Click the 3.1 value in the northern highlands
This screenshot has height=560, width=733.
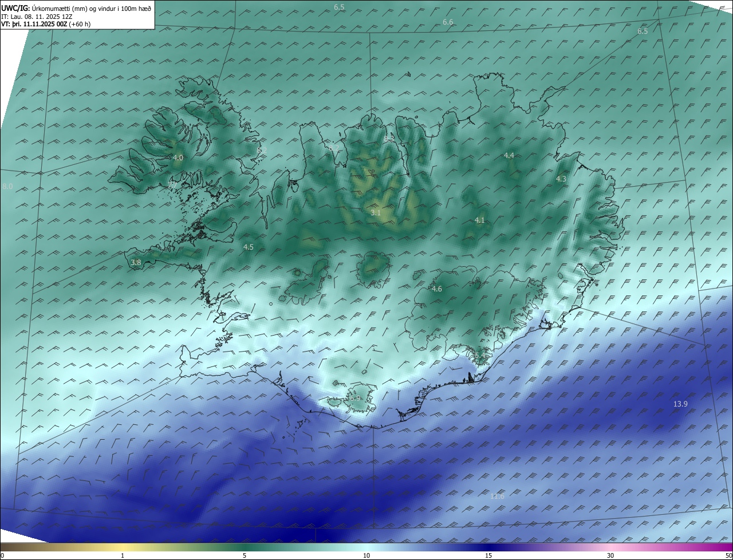coord(375,212)
